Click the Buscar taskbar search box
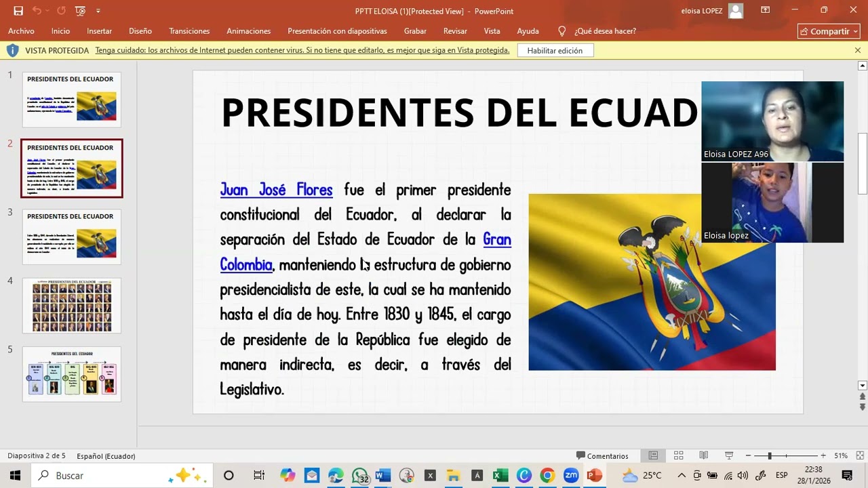868x488 pixels. point(122,476)
